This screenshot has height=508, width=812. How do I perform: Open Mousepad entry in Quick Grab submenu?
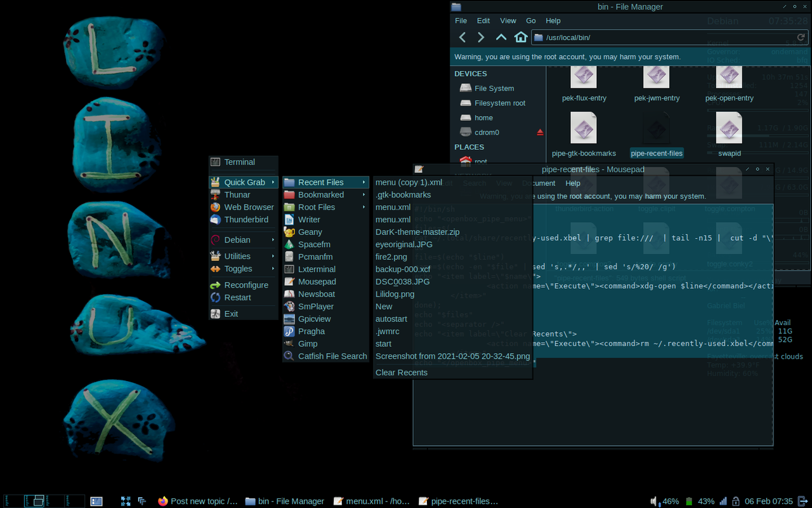[x=326, y=281]
